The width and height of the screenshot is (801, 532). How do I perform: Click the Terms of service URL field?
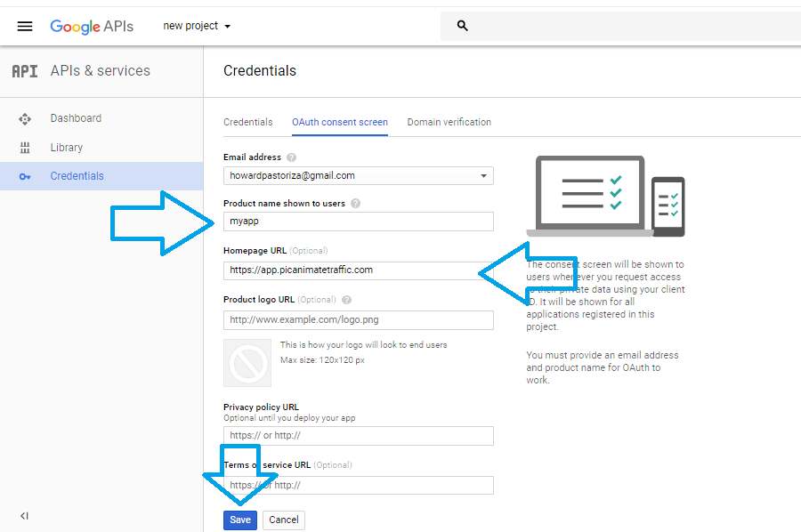359,485
